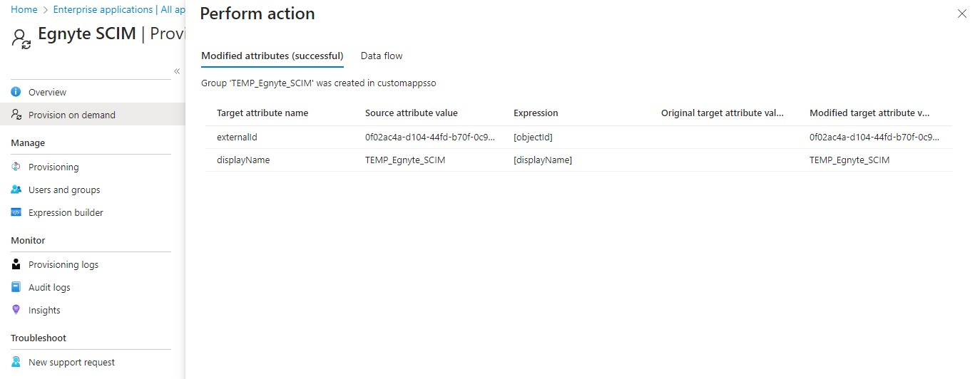Go to Provisioning in Manage section
Viewport: 980px width, 379px height.
(53, 167)
